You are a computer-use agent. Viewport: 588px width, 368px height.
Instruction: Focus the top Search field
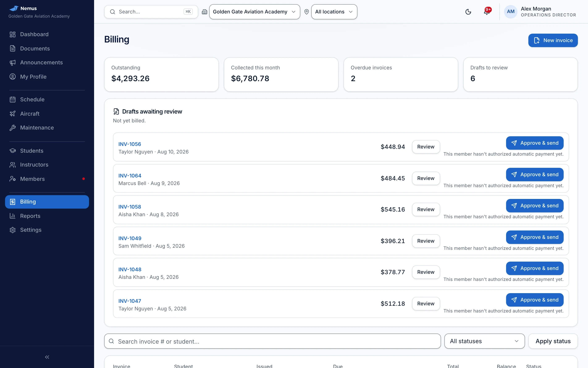(151, 12)
